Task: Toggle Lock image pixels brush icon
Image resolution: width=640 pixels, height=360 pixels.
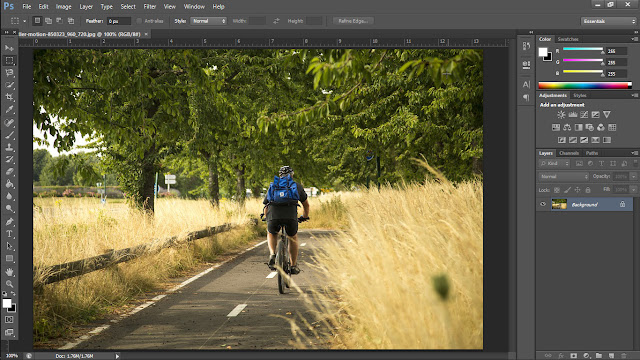Action: (567, 190)
